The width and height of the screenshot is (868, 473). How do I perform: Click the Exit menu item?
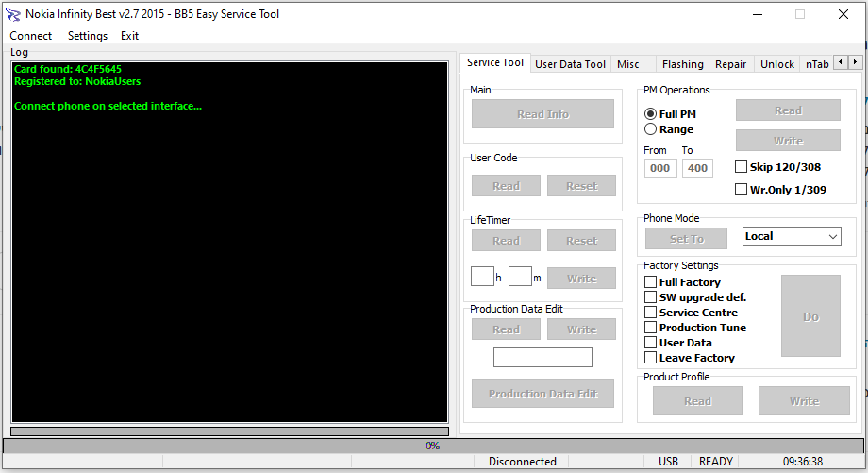129,36
